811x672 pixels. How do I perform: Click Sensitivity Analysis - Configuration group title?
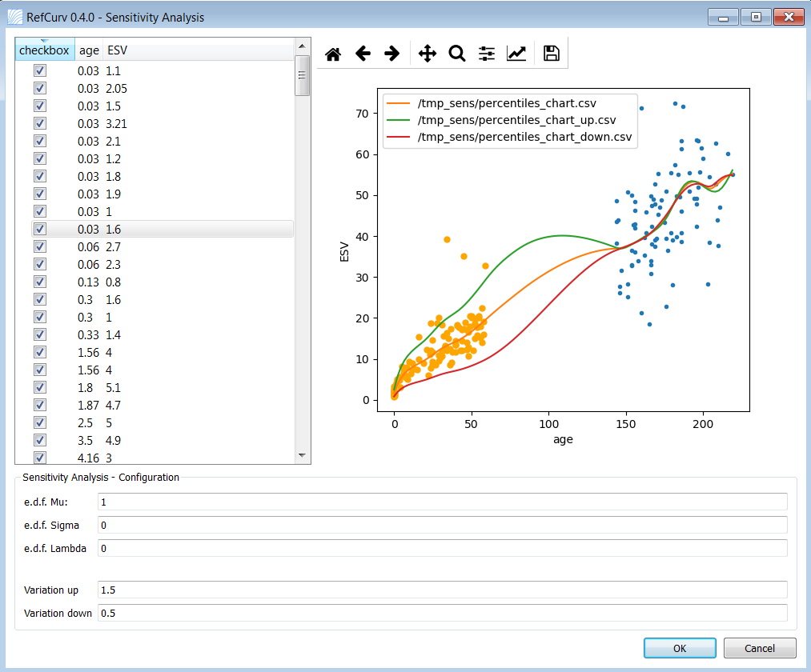[101, 477]
